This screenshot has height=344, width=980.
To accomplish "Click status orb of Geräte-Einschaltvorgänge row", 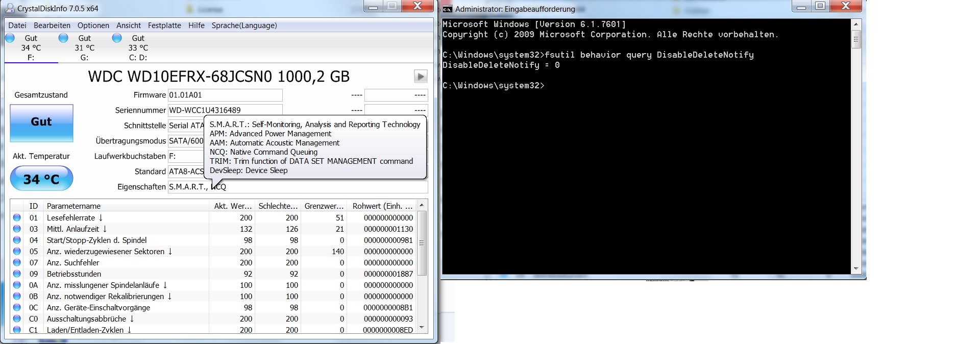I will click(x=17, y=308).
